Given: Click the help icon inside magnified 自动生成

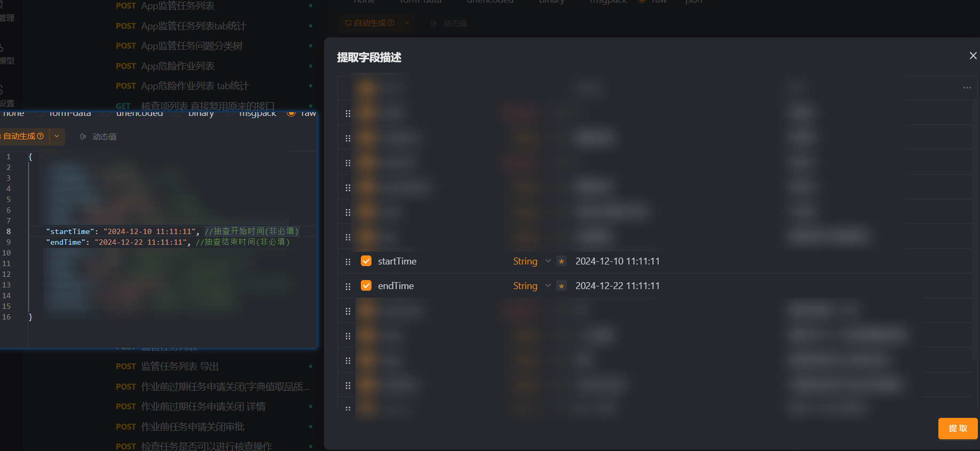Looking at the screenshot, I should (x=41, y=136).
